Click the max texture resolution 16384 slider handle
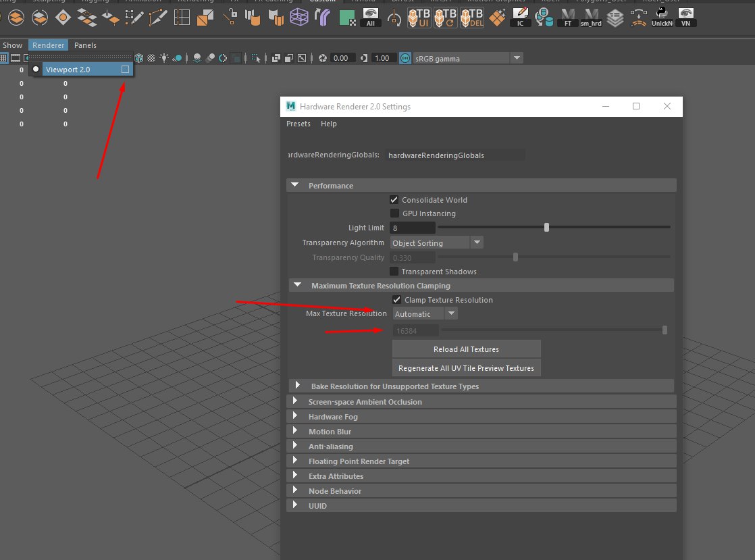Viewport: 755px width, 560px height. coord(665,330)
